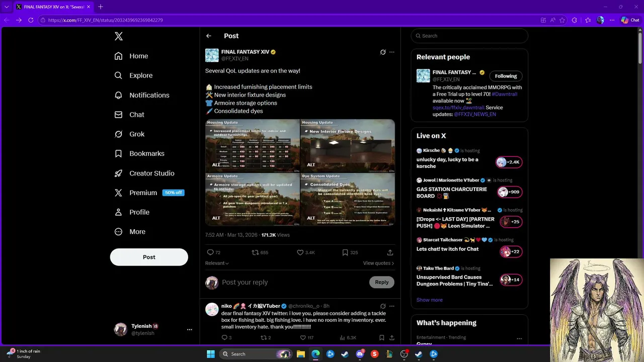Reload page in browser toolbar
The height and width of the screenshot is (362, 644).
click(x=31, y=20)
